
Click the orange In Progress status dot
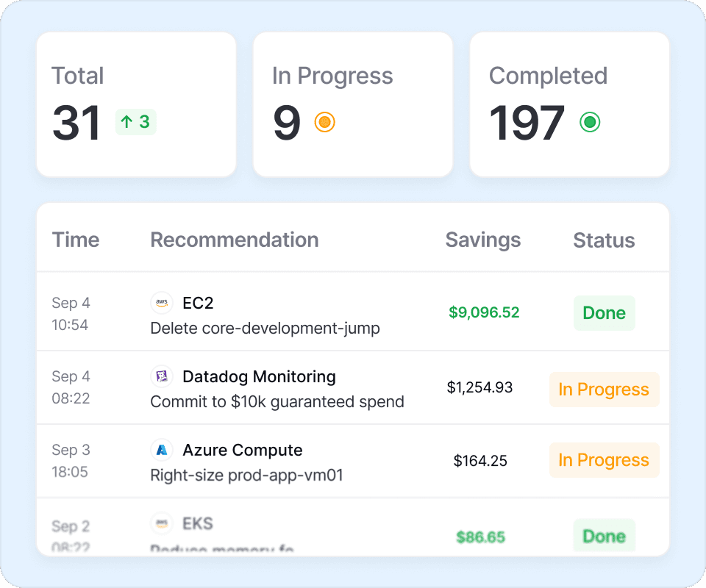coord(324,122)
